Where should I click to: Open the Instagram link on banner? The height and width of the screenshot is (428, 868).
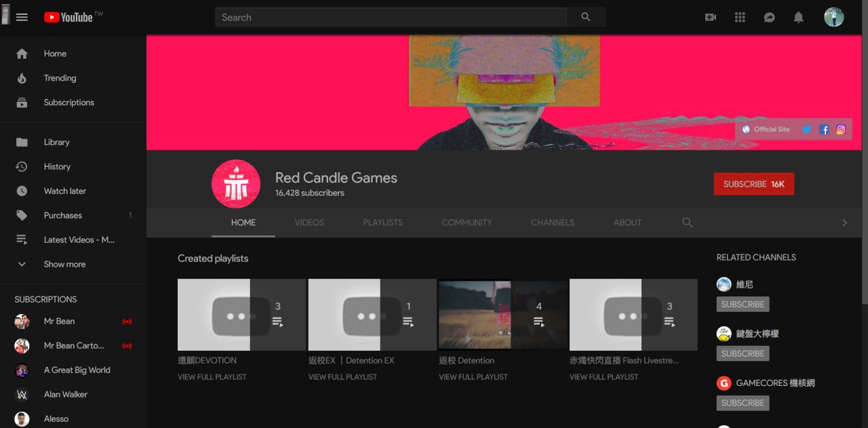click(841, 129)
